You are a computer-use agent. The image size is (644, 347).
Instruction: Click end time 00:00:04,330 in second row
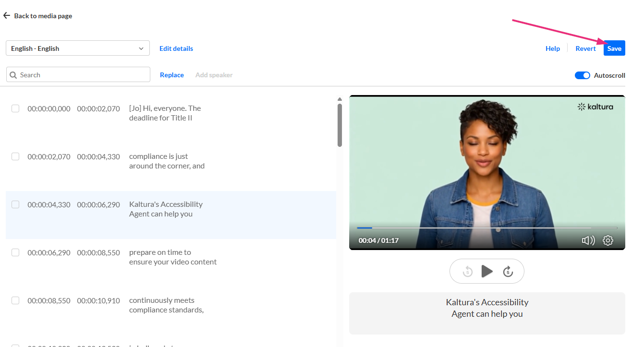pos(98,156)
